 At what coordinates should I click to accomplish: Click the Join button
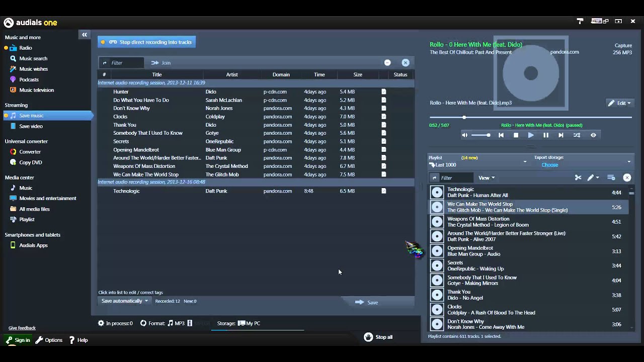point(161,63)
